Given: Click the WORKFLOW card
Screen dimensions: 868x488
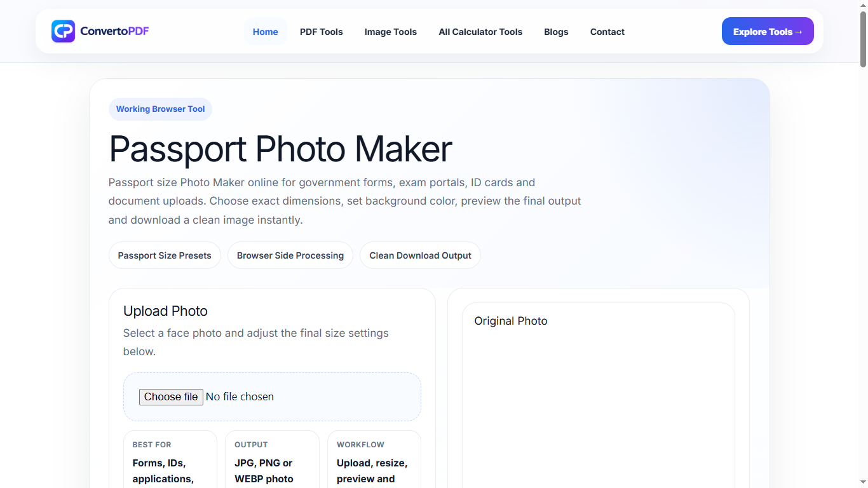Looking at the screenshot, I should click(374, 459).
